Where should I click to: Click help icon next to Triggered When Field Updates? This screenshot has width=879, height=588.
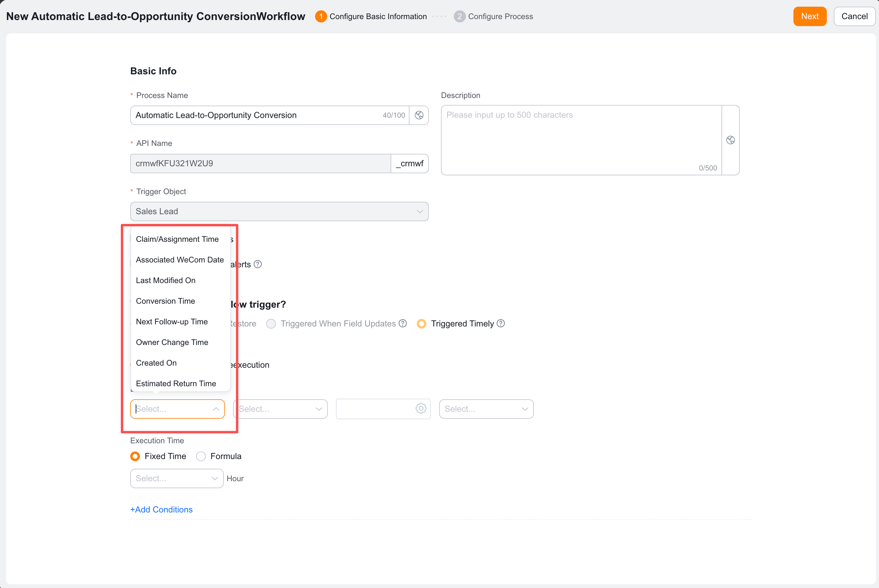402,323
